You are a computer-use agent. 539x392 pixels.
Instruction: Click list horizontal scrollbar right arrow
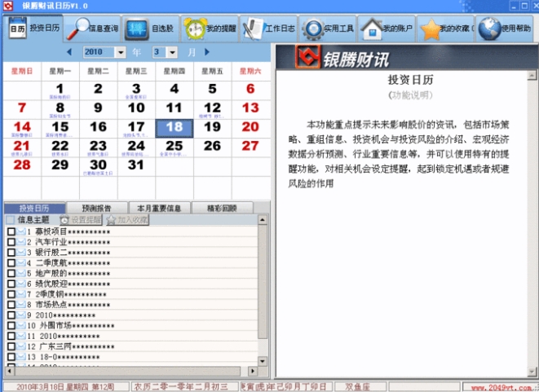[253, 371]
